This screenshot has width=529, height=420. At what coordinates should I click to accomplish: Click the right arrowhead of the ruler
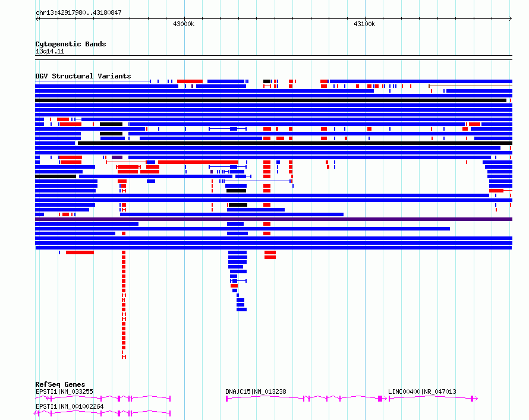(511, 18)
